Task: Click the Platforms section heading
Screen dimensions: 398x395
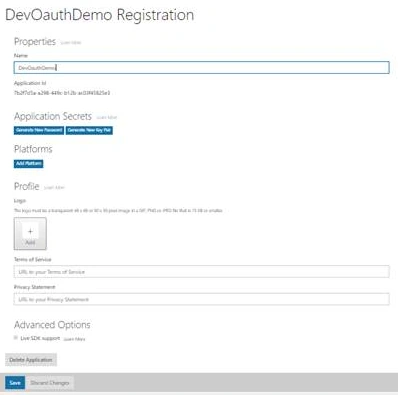Action: pyautogui.click(x=33, y=149)
